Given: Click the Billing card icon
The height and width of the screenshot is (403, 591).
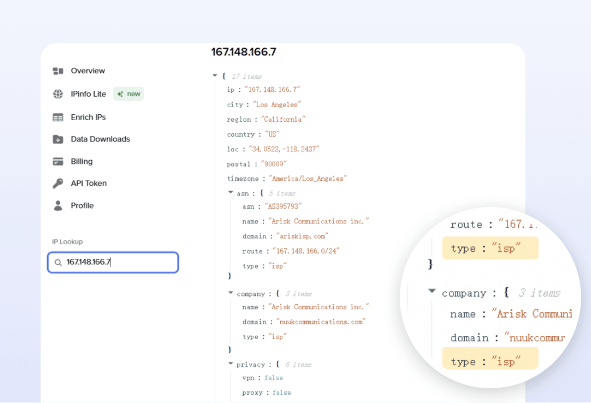Looking at the screenshot, I should click(x=58, y=161).
